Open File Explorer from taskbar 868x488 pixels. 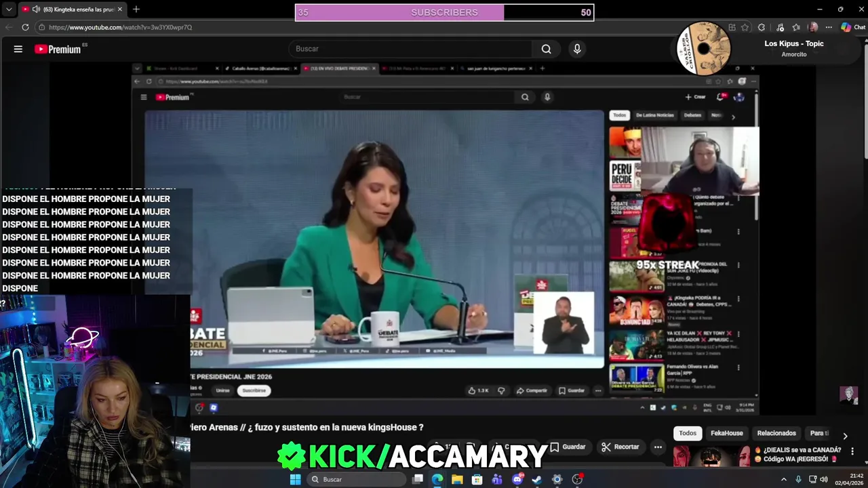457,479
